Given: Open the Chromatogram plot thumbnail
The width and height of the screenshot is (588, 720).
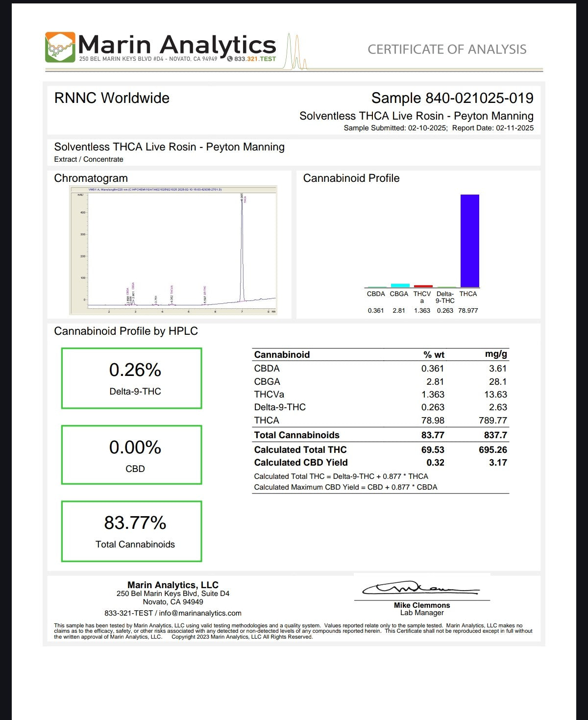Looking at the screenshot, I should click(x=173, y=250).
